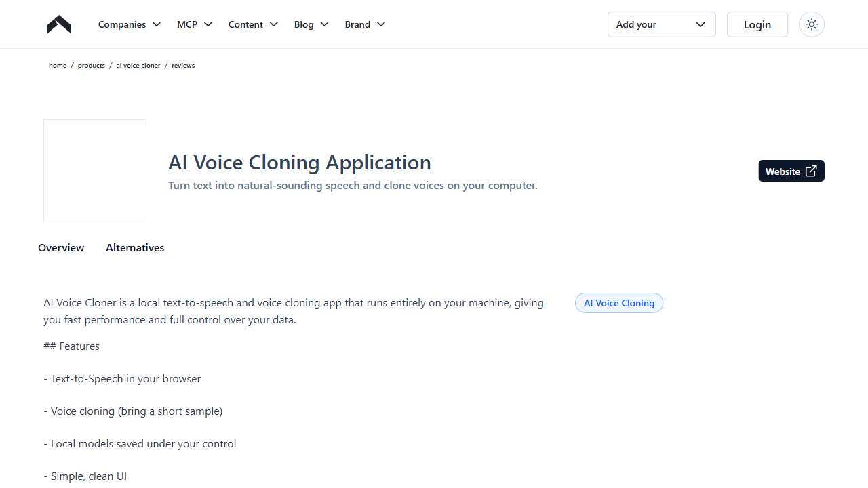Open the ai voice cloner breadcrumb
This screenshot has width=868, height=488.
click(x=138, y=65)
